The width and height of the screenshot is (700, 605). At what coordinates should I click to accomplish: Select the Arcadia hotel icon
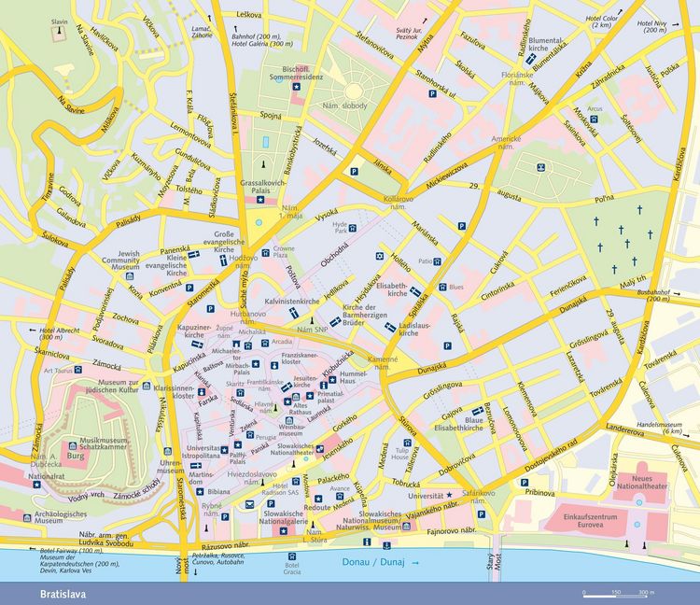tap(265, 343)
